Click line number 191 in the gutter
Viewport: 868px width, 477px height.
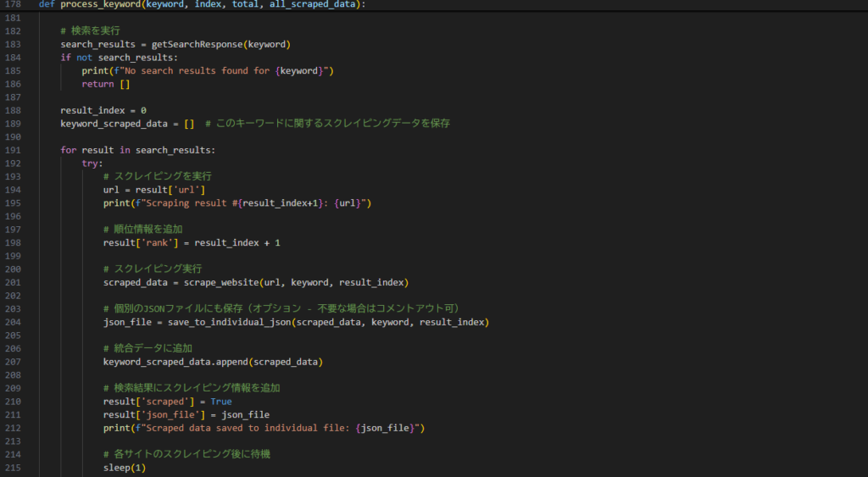(13, 150)
